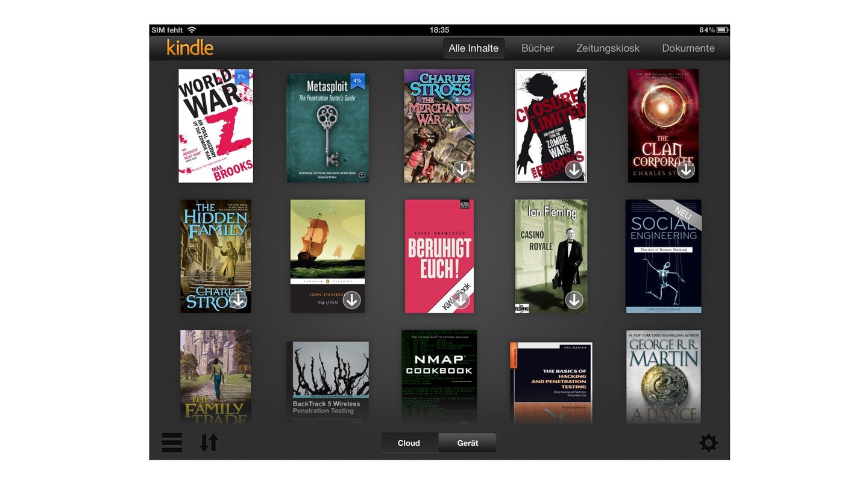Open Closure Limited book cover
This screenshot has height=488, width=868.
click(551, 126)
